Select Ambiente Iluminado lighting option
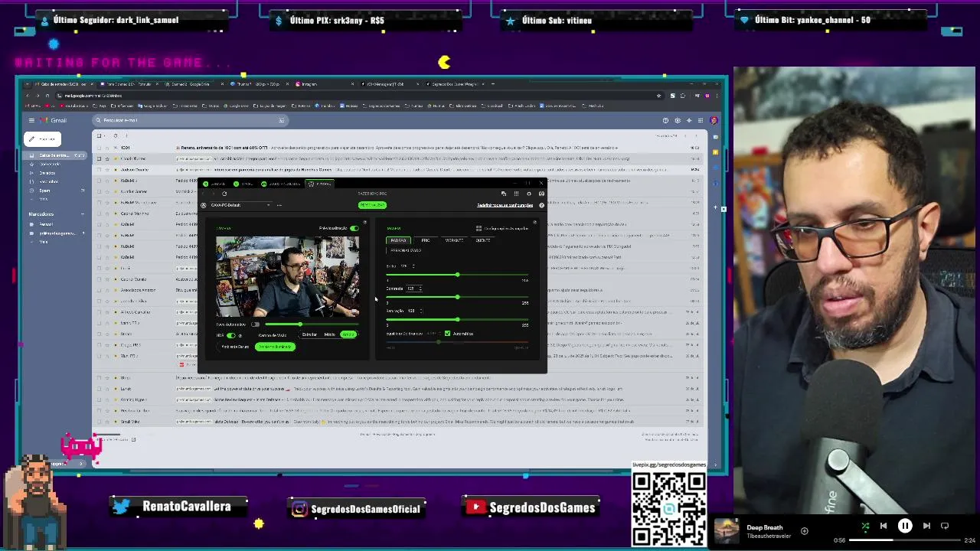Screen dimensions: 980x551 point(275,347)
